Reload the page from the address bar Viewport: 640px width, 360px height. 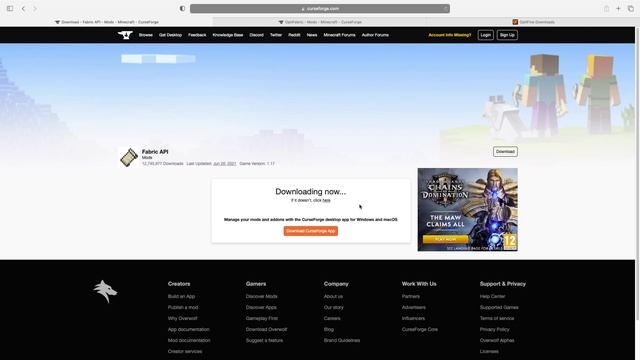coord(445,9)
